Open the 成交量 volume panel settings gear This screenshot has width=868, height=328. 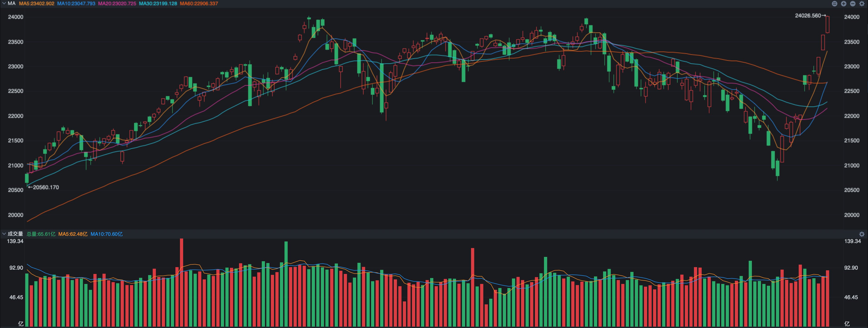(862, 234)
